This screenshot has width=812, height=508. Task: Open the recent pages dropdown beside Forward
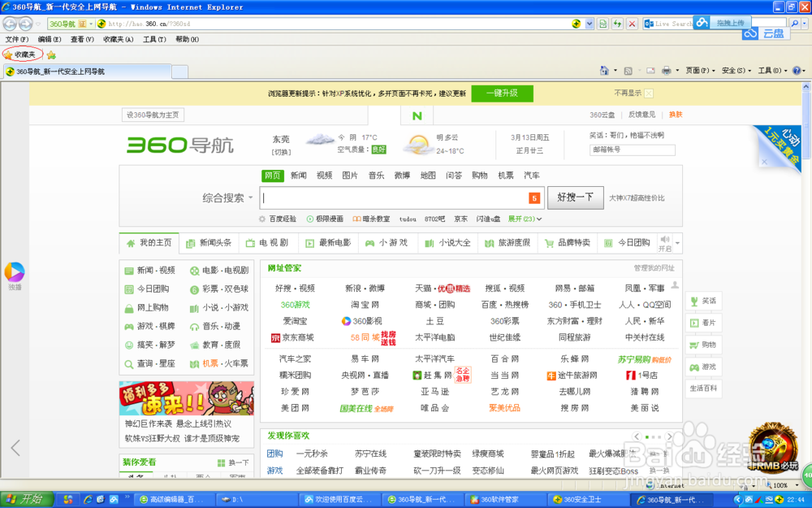point(38,24)
